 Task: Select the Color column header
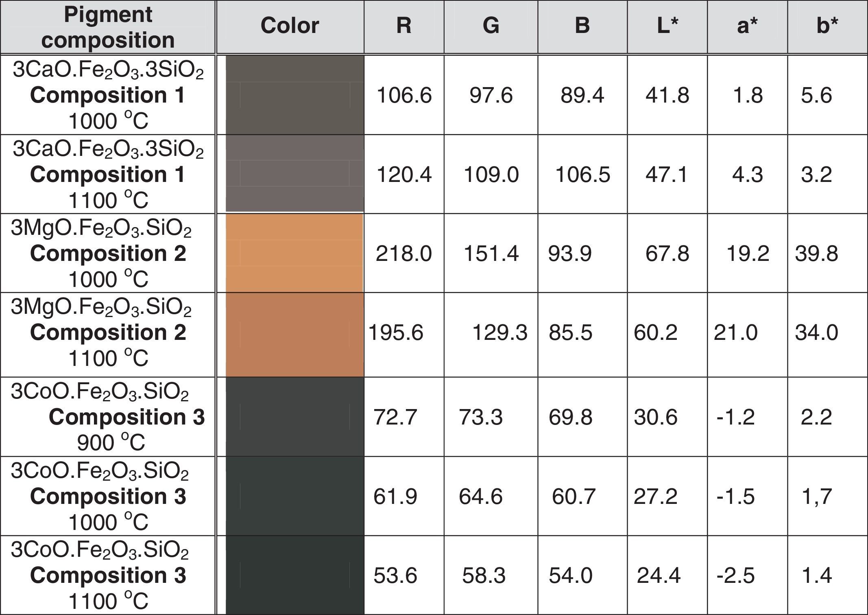point(290,26)
